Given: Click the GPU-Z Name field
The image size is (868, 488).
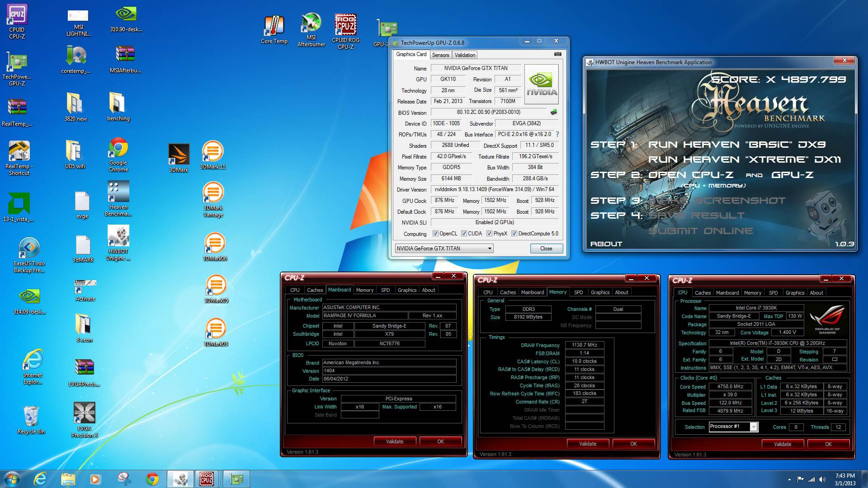Looking at the screenshot, I should [x=476, y=68].
